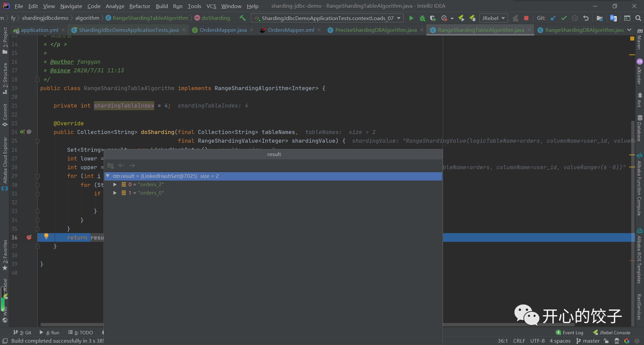Collapse the result LinkedHashSet node
The height and width of the screenshot is (345, 644).
108,176
